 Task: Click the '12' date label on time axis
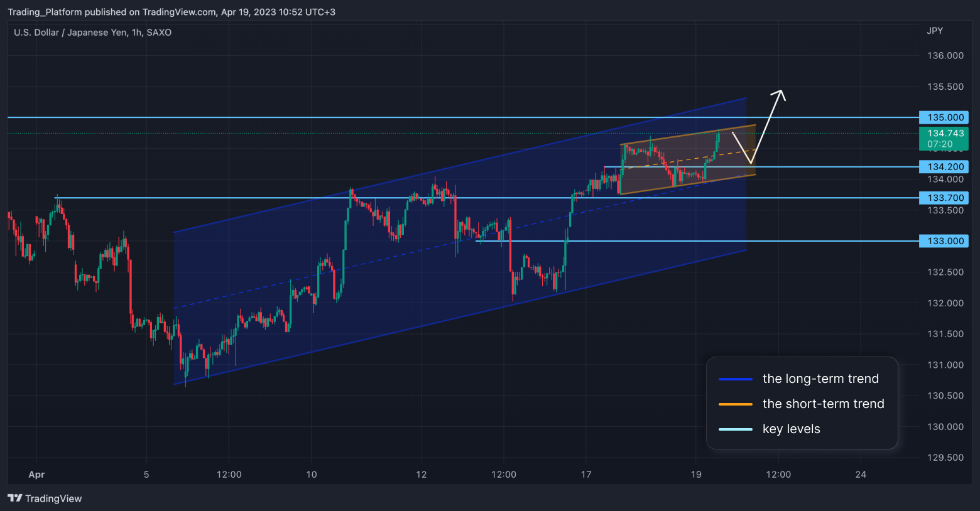pos(422,475)
